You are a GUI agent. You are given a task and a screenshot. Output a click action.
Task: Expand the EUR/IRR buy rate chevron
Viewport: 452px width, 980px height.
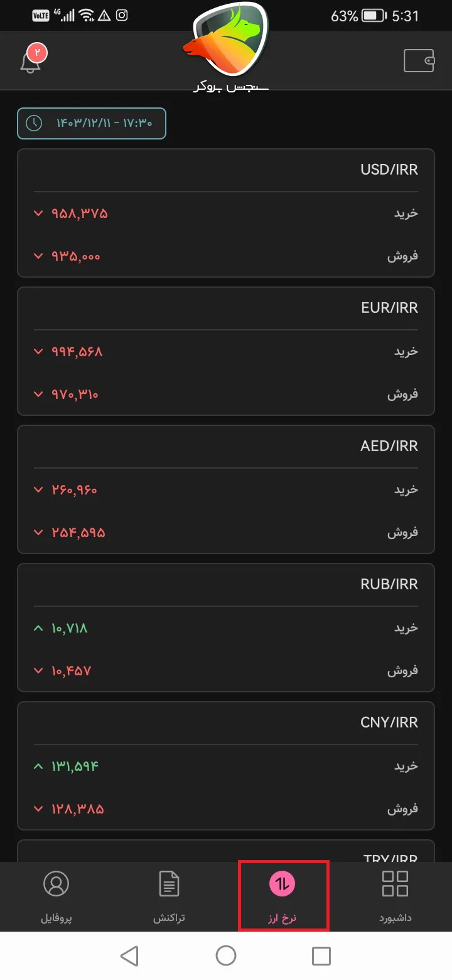pyautogui.click(x=38, y=351)
